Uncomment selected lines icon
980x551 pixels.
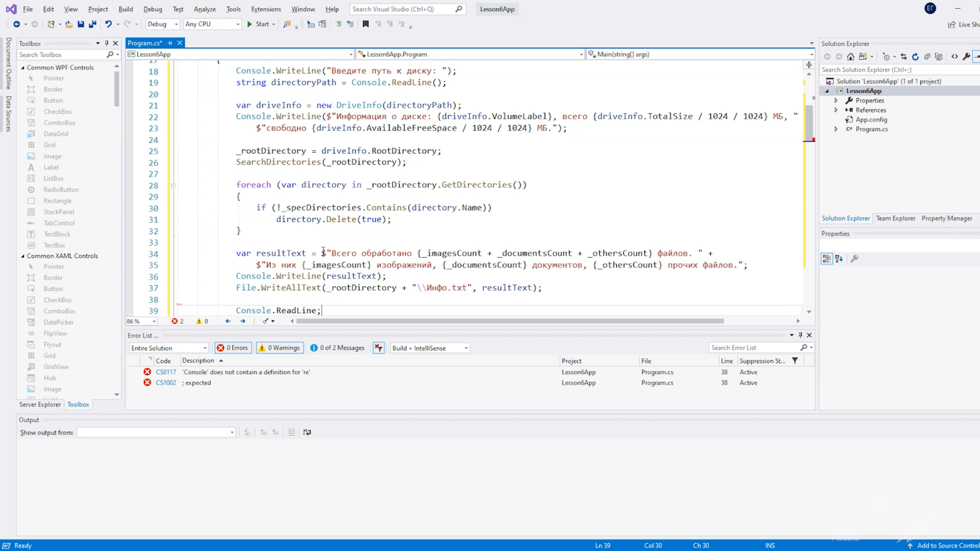350,24
